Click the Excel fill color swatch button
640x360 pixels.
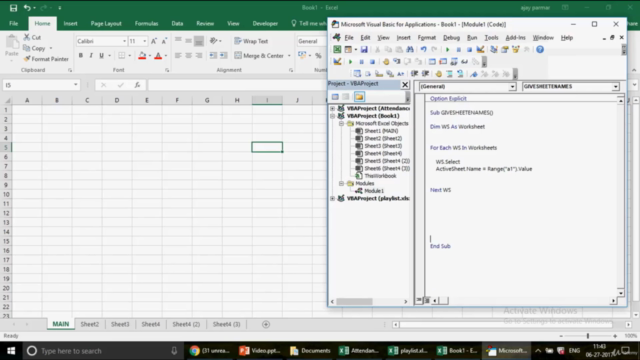click(x=142, y=56)
